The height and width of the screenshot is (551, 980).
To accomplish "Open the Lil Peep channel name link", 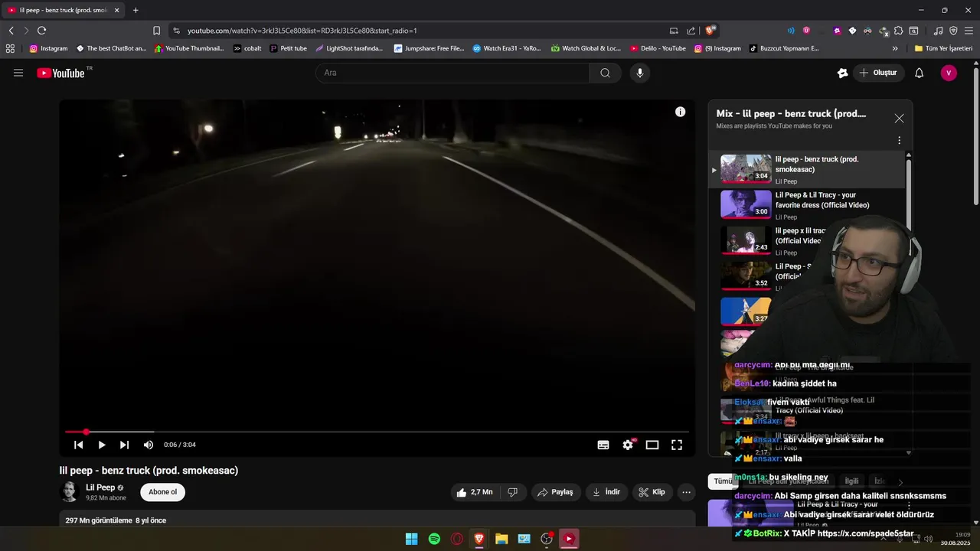I will 100,487.
